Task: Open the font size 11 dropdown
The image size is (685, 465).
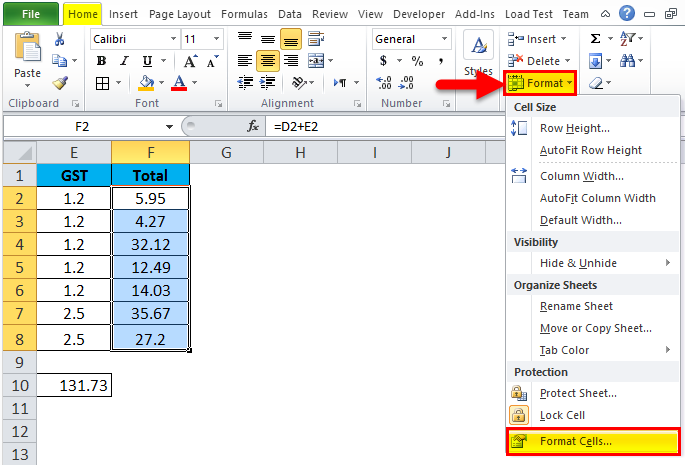Action: click(216, 39)
